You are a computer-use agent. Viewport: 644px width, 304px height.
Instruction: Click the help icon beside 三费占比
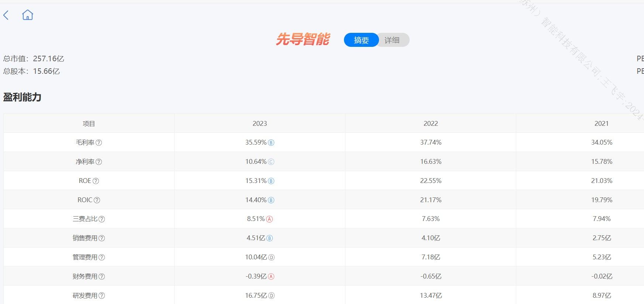102,219
